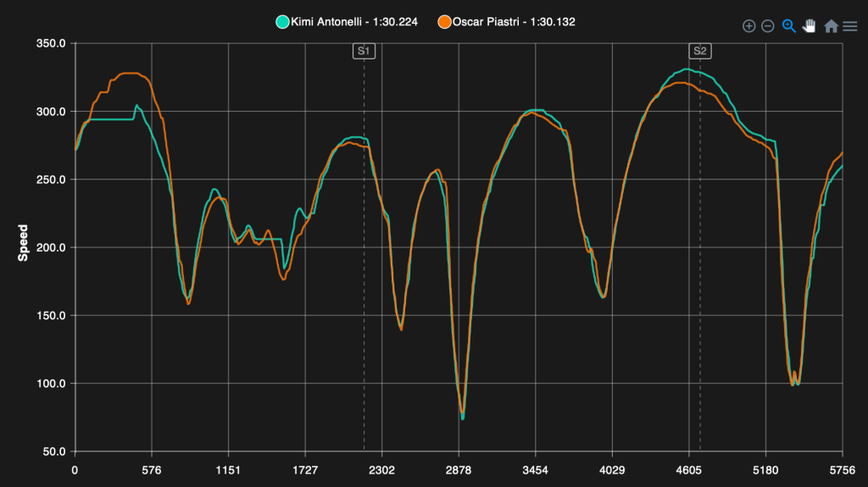Screen dimensions: 868x487
Task: Click the S2 sector marker label
Action: coord(699,51)
